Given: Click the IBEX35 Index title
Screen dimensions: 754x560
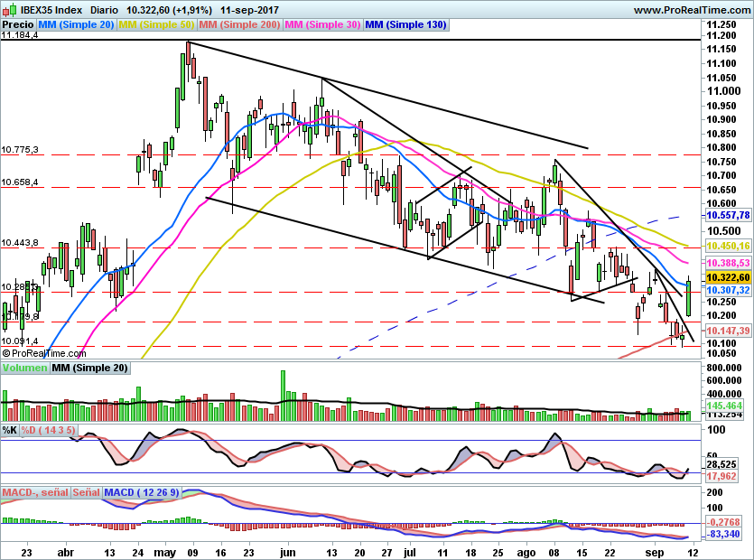Looking at the screenshot, I should (46, 9).
